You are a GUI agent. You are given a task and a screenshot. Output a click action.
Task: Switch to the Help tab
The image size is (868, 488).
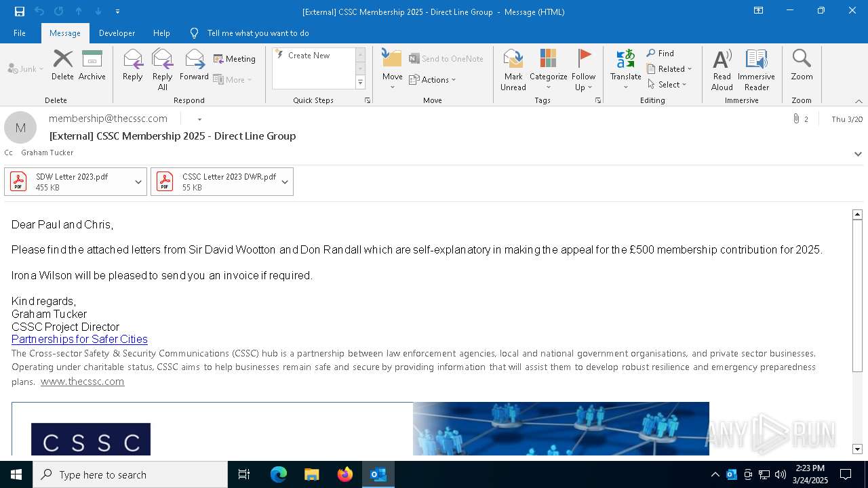(x=161, y=33)
